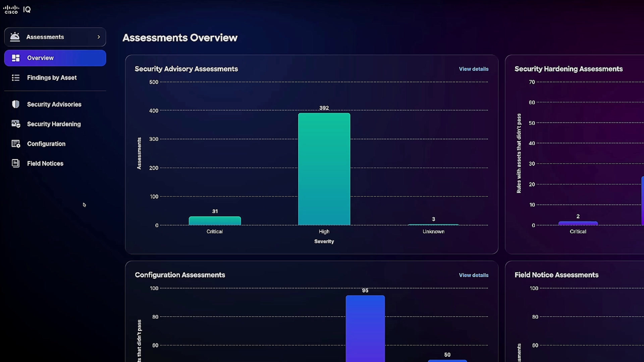Click the 392 value label
644x362 pixels.
click(x=324, y=108)
